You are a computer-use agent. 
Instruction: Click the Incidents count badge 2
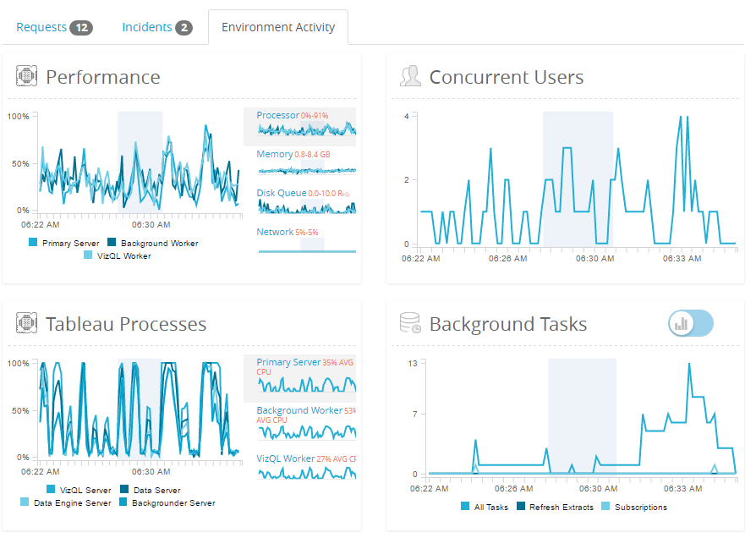point(184,28)
